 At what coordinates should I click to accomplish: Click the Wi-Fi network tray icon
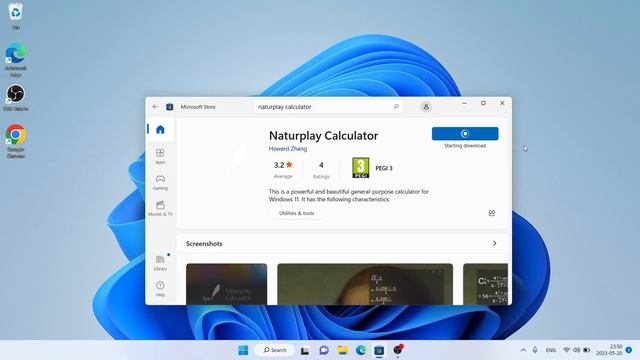[x=567, y=350]
